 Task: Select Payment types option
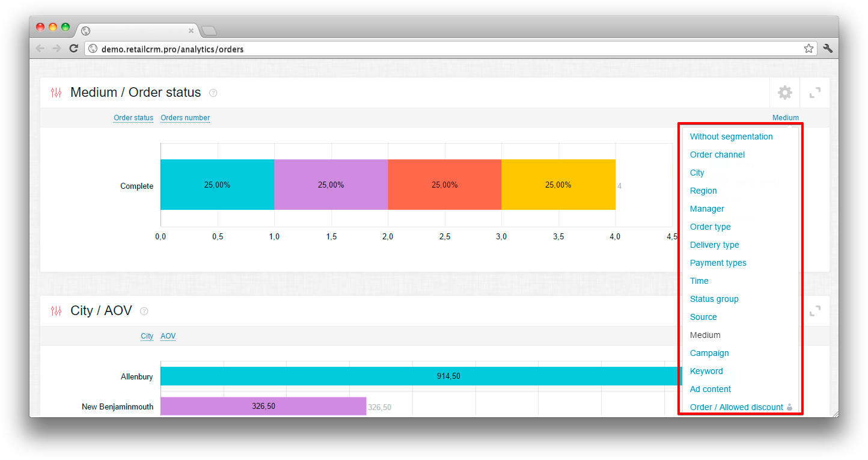click(718, 263)
